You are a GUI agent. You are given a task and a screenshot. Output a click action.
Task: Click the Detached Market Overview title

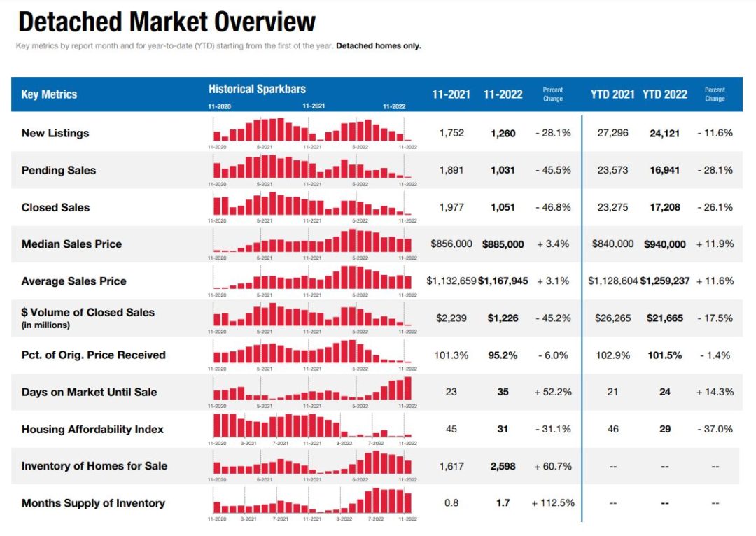[x=167, y=22]
